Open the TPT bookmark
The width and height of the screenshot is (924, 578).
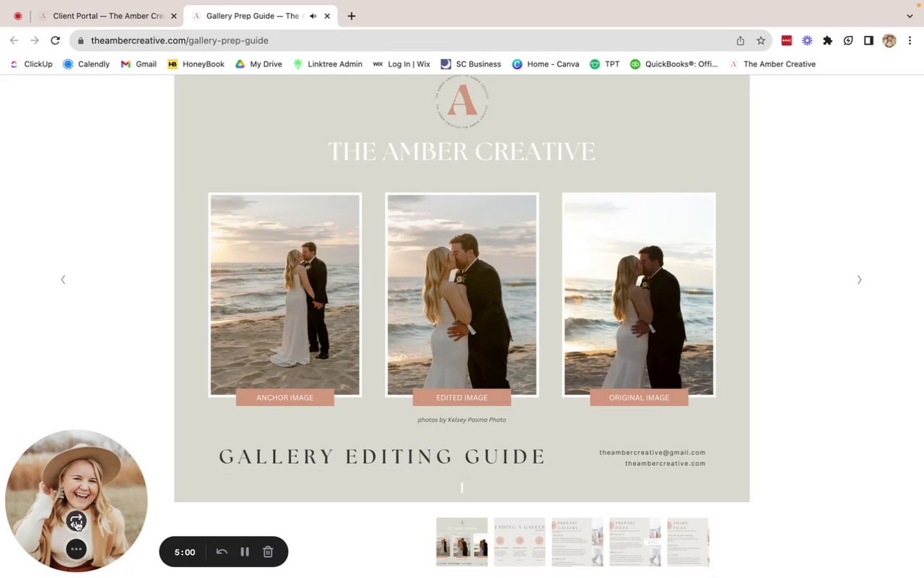click(x=605, y=64)
